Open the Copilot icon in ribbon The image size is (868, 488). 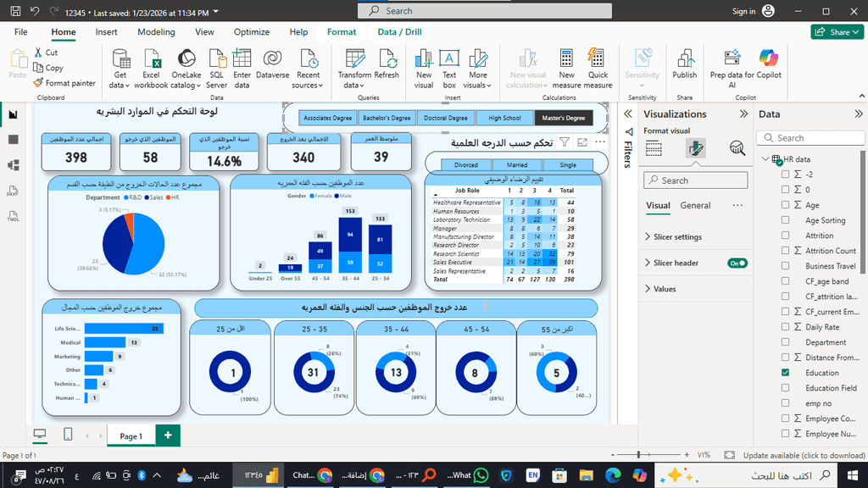[x=768, y=59]
